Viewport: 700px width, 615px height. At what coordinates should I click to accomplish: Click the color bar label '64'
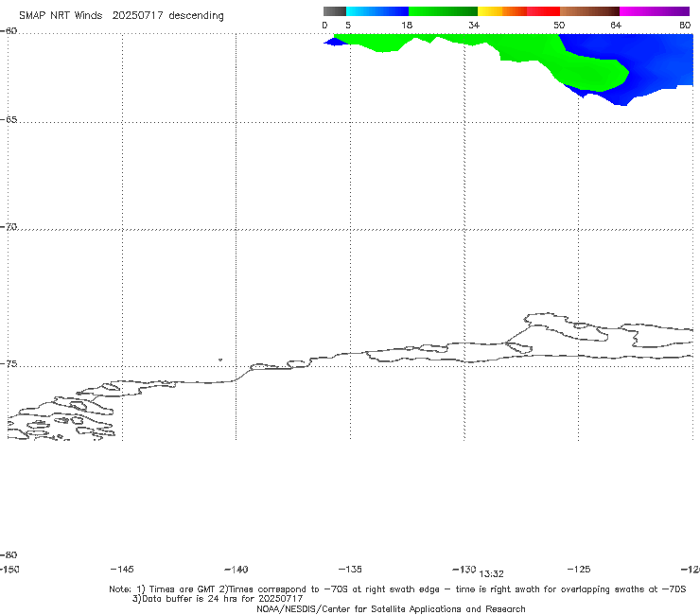point(616,25)
